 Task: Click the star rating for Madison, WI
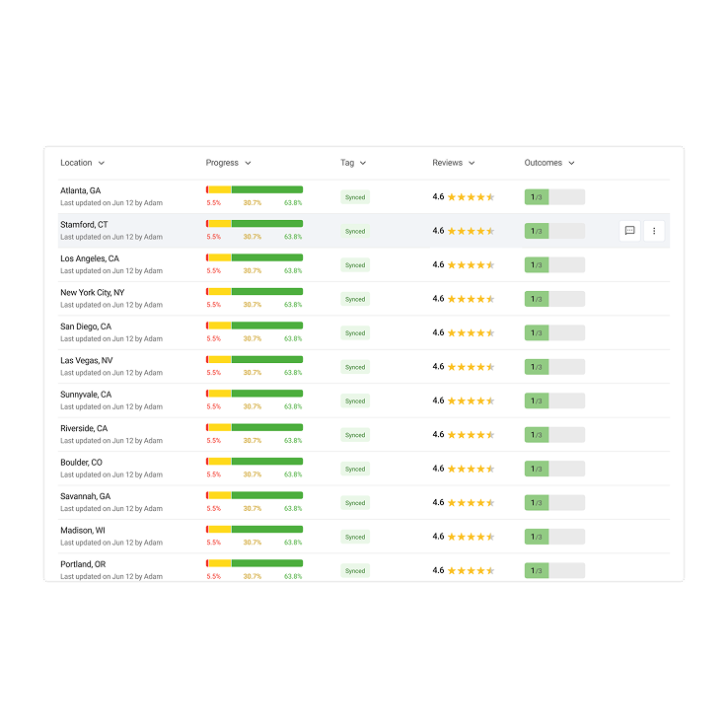tap(471, 537)
